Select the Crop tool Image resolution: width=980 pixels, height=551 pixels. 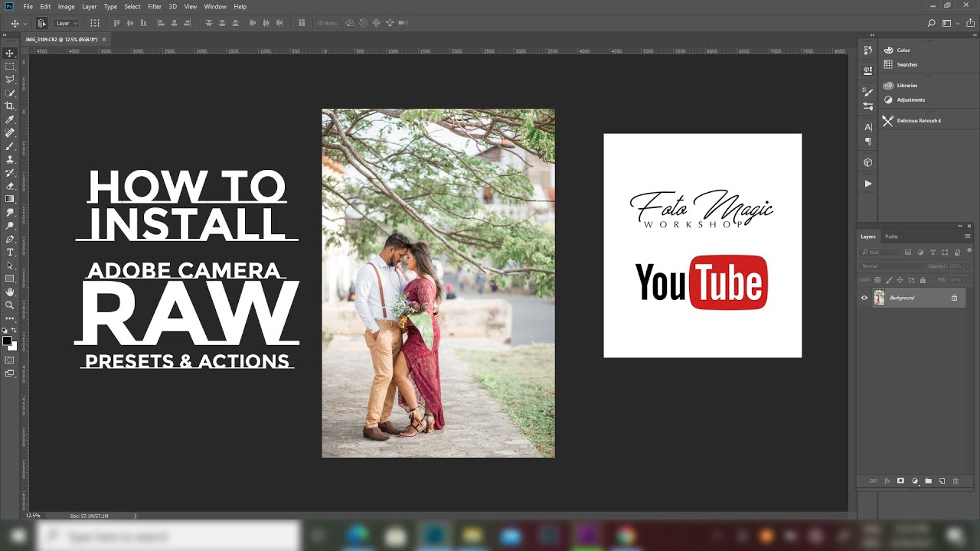click(x=10, y=106)
